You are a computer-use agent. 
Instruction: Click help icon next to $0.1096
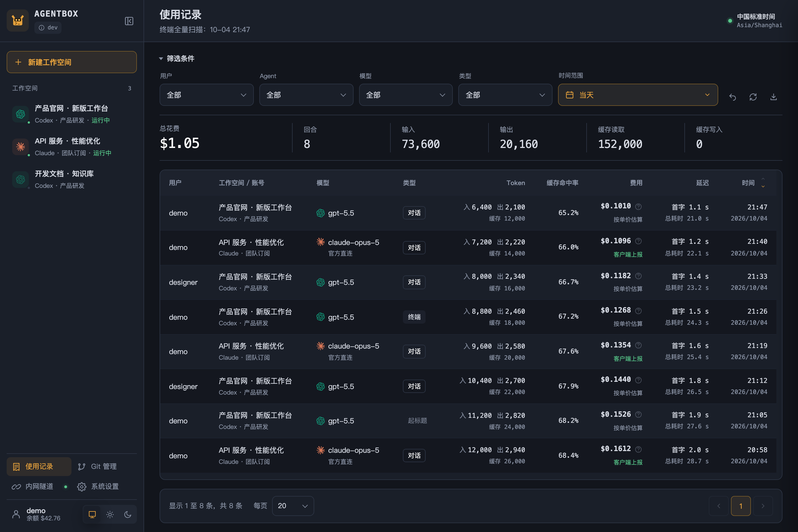[638, 241]
